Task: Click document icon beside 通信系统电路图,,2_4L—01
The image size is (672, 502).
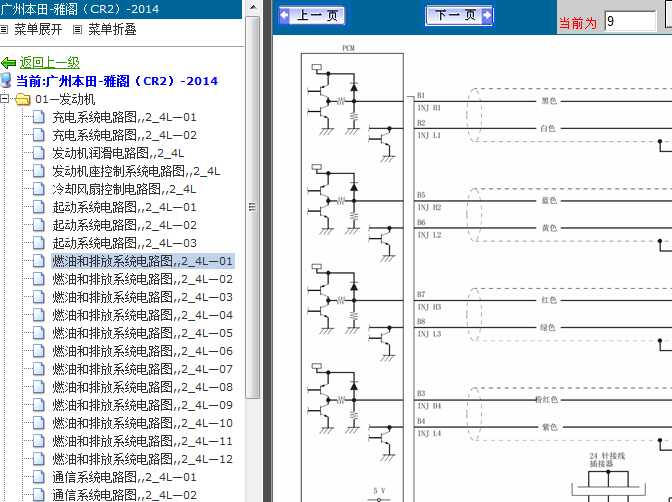Action: 39,477
